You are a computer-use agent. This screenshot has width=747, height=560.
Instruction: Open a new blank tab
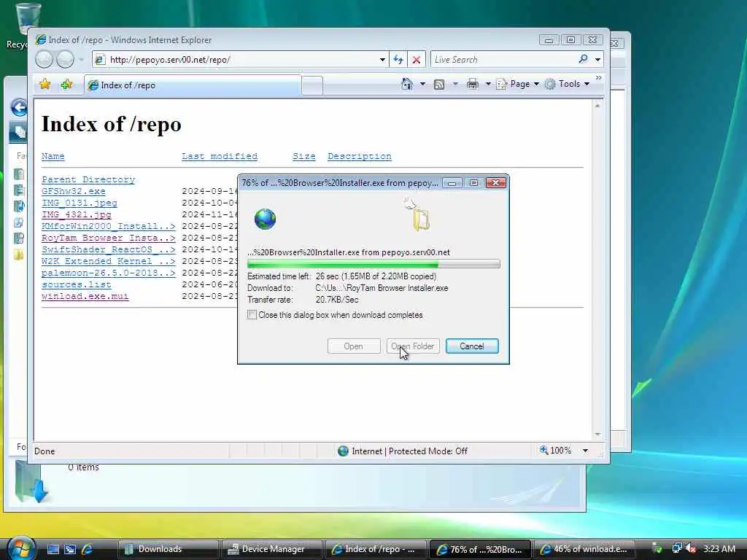pyautogui.click(x=312, y=86)
